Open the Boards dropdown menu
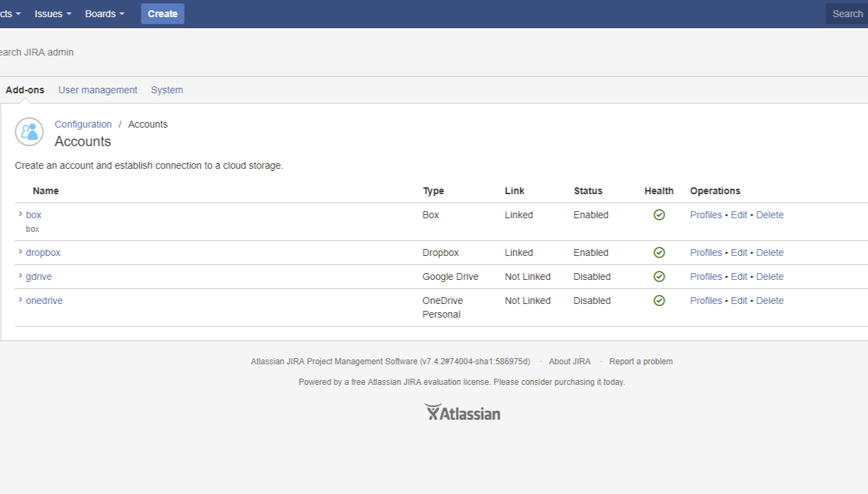This screenshot has width=868, height=494. (x=105, y=14)
